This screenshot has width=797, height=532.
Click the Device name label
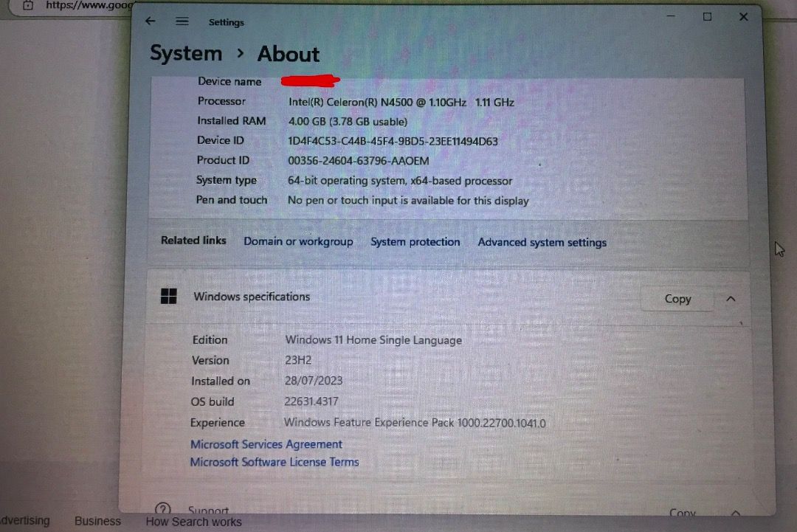[x=230, y=81]
